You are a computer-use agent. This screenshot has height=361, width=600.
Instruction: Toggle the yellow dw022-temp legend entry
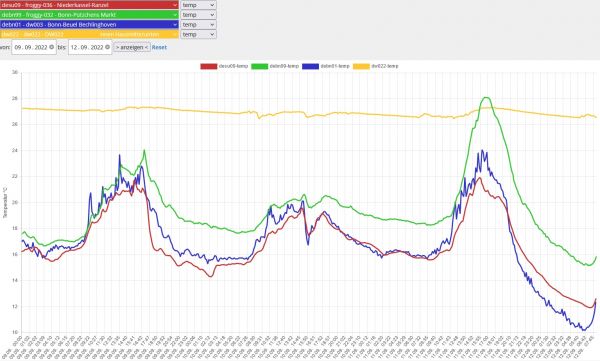coord(376,66)
